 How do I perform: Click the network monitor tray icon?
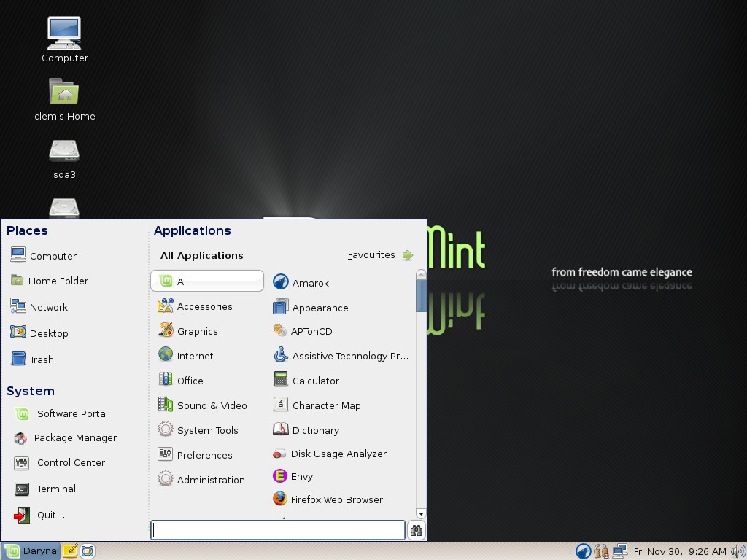pos(620,551)
